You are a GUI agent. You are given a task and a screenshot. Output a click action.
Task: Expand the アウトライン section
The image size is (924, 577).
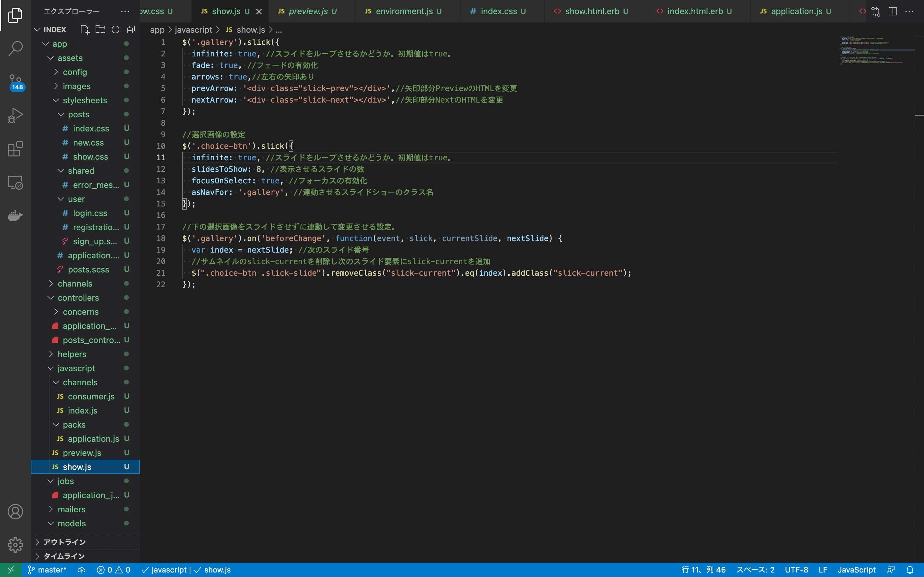point(64,542)
